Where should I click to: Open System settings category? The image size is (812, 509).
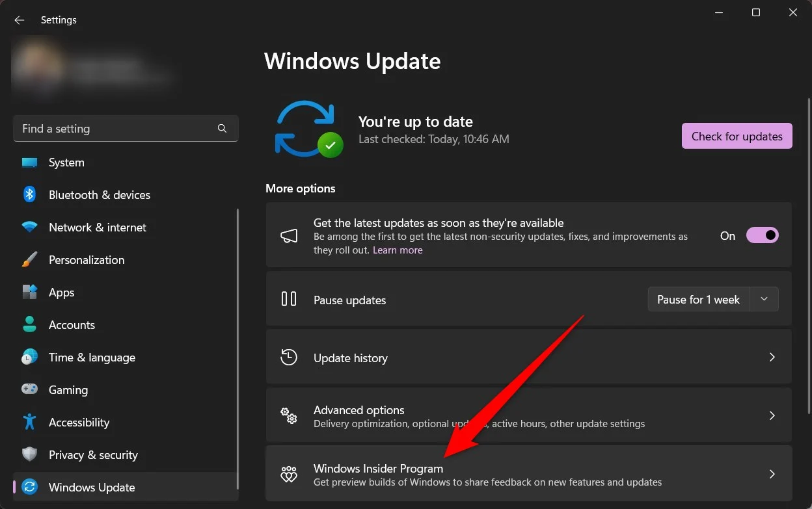pos(126,163)
